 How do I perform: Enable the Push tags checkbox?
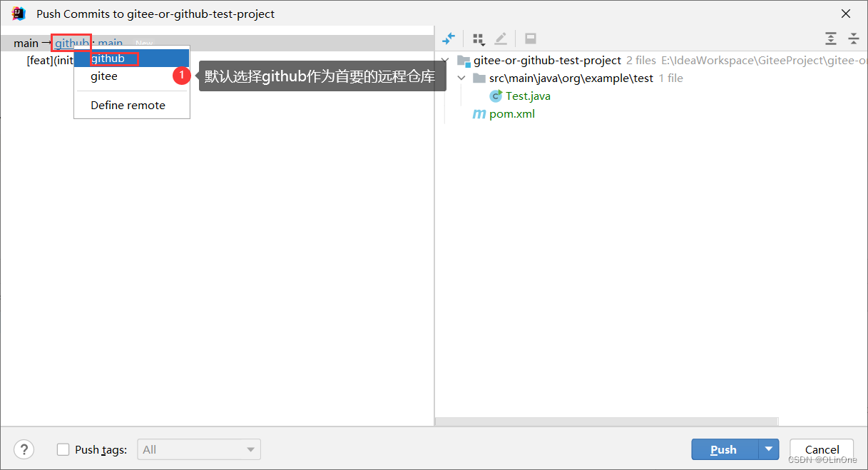tap(63, 449)
